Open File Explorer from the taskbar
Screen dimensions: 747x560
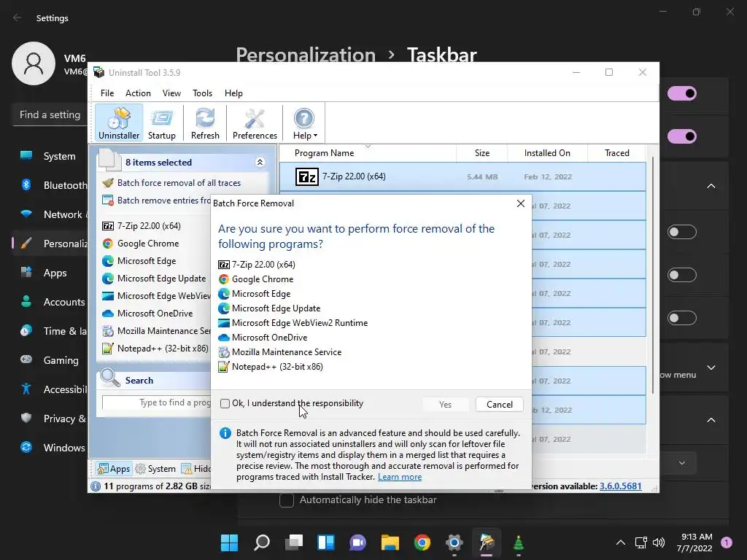(390, 542)
